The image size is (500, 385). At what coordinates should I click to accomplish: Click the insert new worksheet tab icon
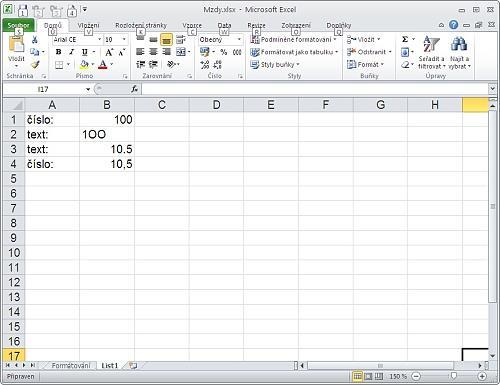click(x=133, y=366)
